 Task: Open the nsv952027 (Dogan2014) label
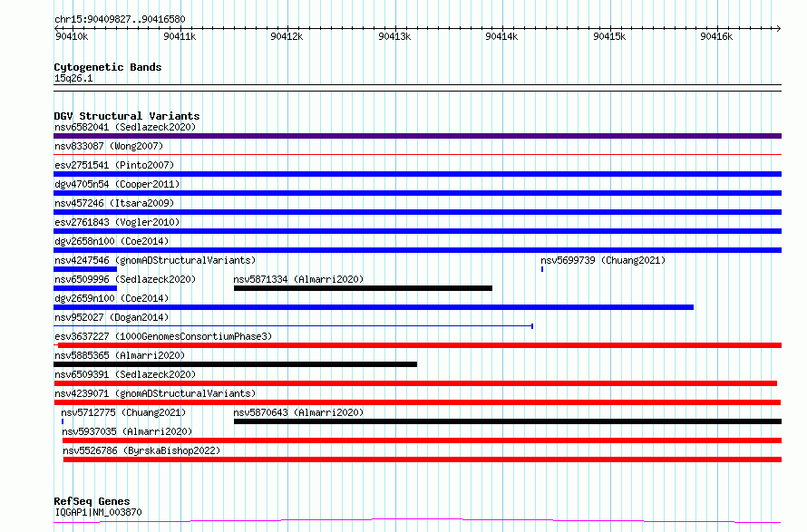pyautogui.click(x=112, y=317)
